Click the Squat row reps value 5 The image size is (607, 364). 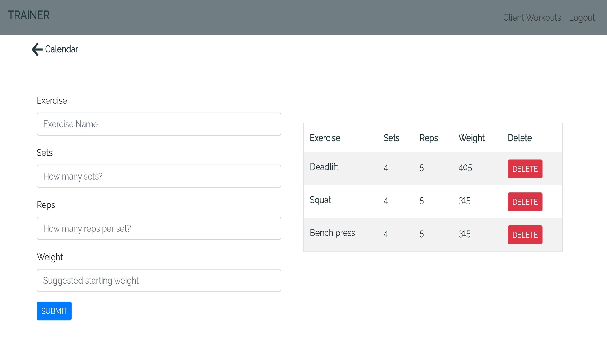[422, 201]
